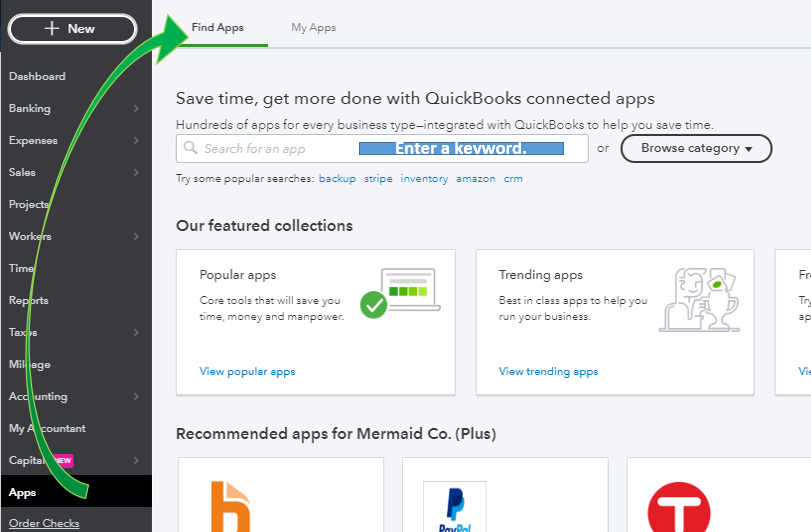Viewport: 811px width, 532px height.
Task: Open the orange 'b' app logo
Action: click(230, 507)
